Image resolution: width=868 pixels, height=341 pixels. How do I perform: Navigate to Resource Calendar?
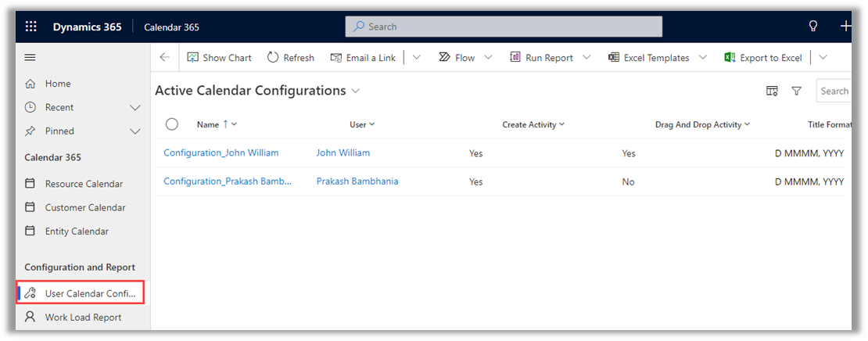click(x=83, y=184)
